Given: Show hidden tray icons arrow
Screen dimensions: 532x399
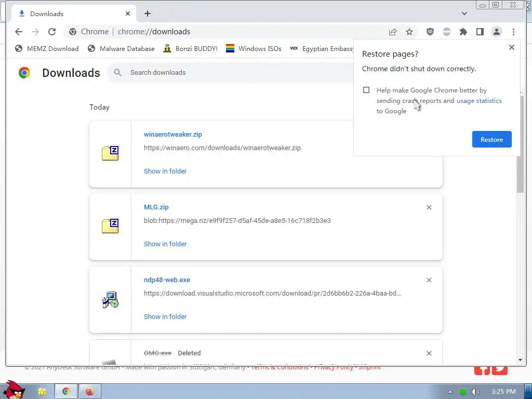Looking at the screenshot, I should pyautogui.click(x=450, y=392).
